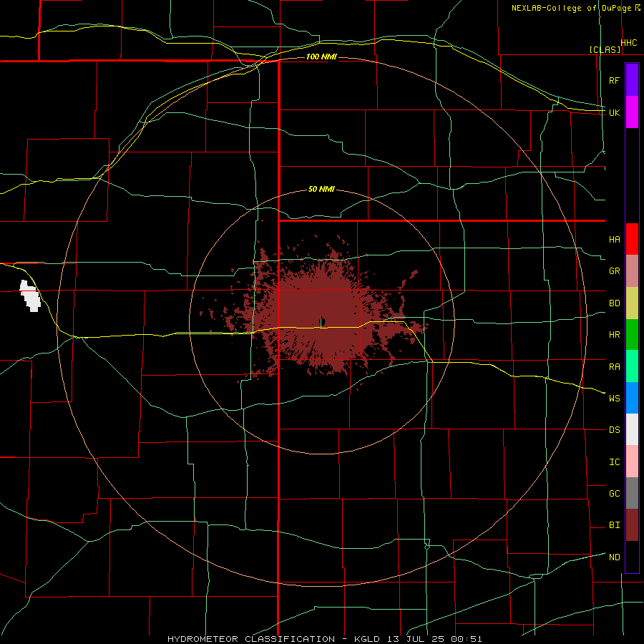Screen dimensions: 644x644
Task: Click the BI legend label
Action: [614, 525]
